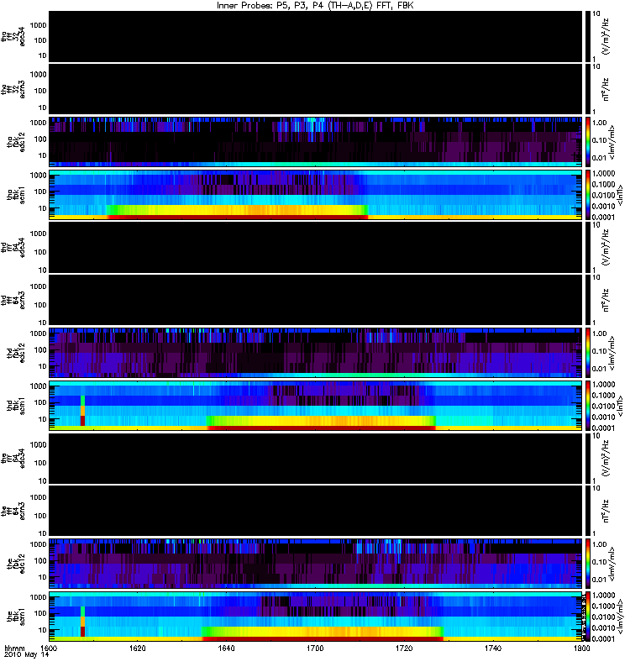Click the 1600 start time label
Viewport: 630px width, 672px height.
[49, 648]
